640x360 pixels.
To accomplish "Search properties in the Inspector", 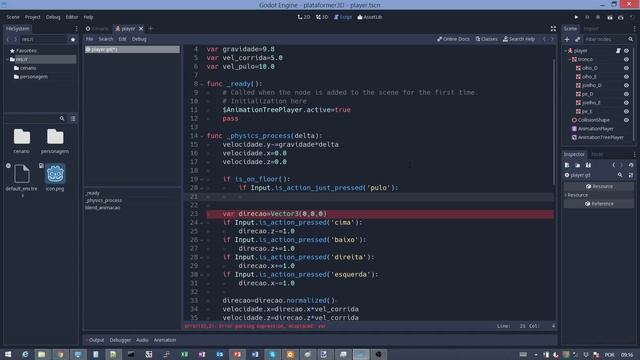I will click(x=620, y=175).
